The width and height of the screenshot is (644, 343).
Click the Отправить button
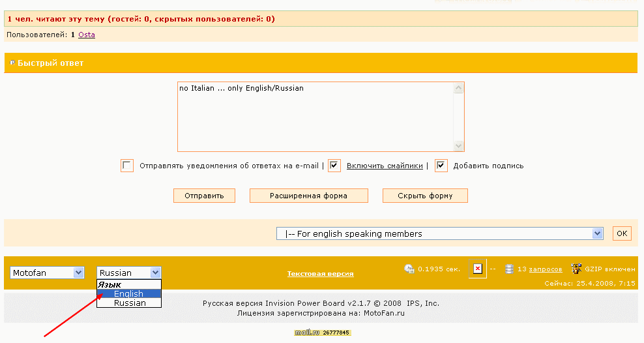pos(204,196)
